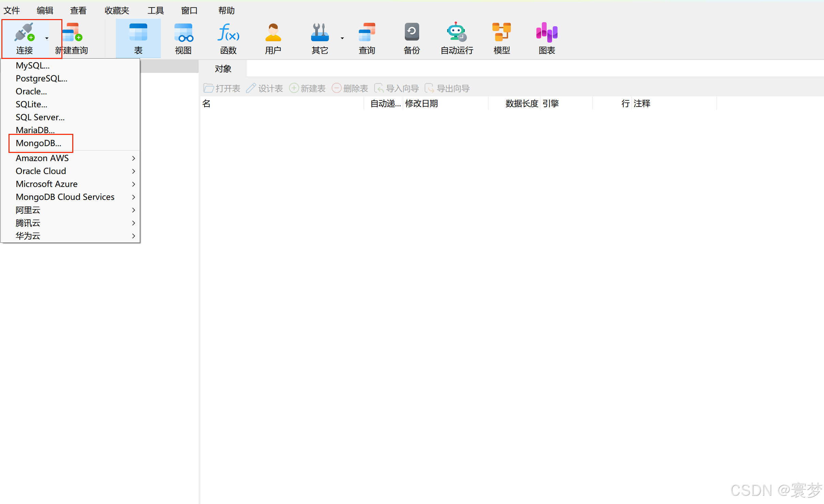The width and height of the screenshot is (824, 504).
Task: Click the 用户 person icon
Action: click(273, 33)
